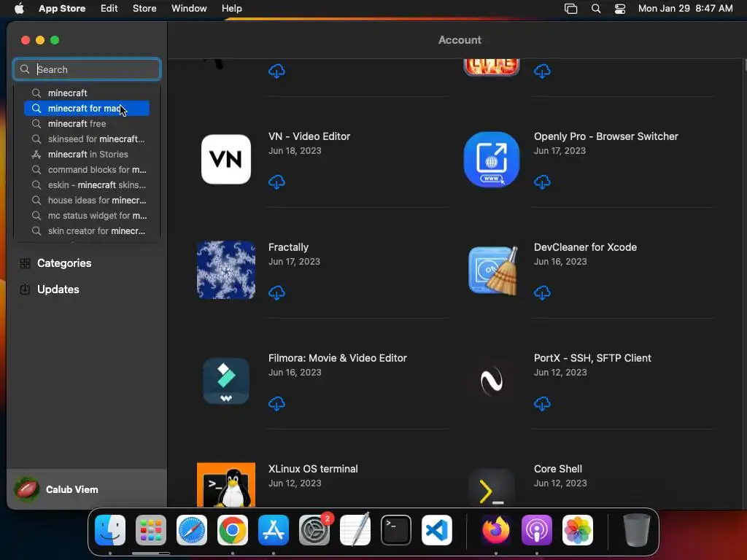Open the App Store menu
This screenshot has width=747, height=560.
[62, 8]
